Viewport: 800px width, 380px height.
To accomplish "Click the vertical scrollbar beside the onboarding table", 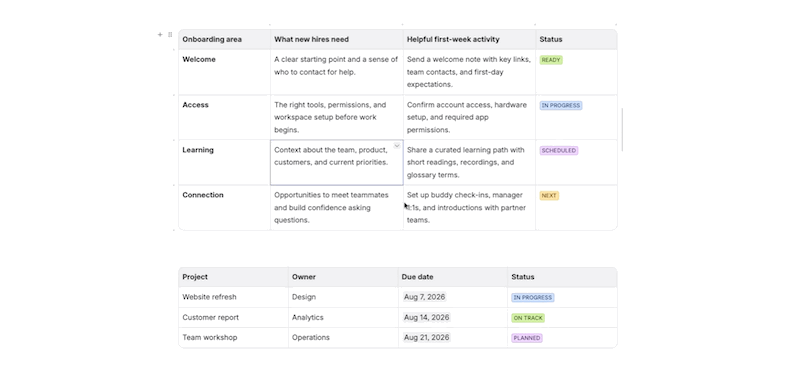I will (x=622, y=130).
